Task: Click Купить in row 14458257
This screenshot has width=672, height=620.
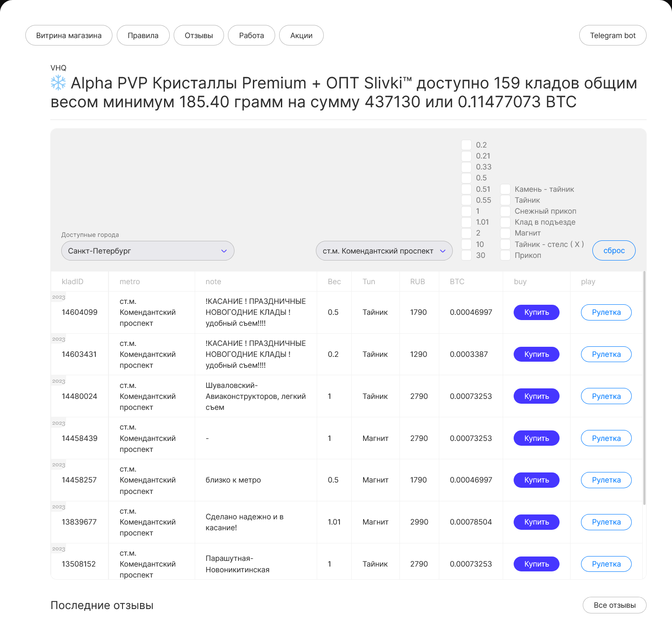Action: [x=536, y=480]
